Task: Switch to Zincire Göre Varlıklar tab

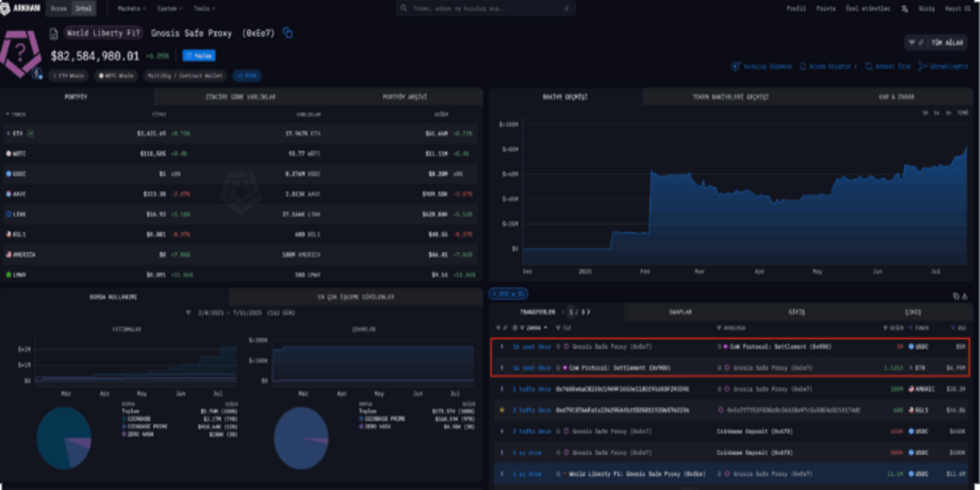Action: coord(240,96)
